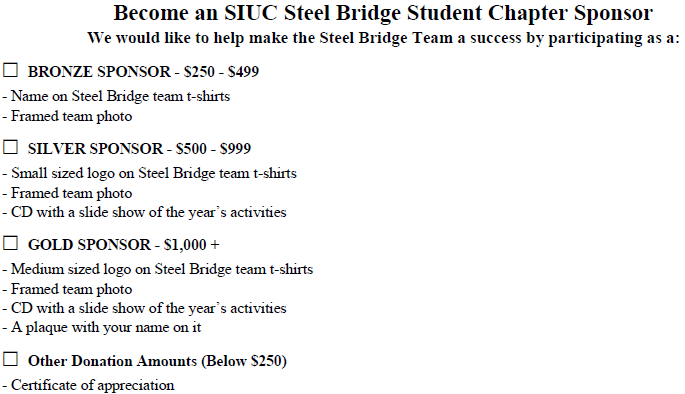685x394 pixels.
Task: Click the subtitle 'We would like to help'
Action: point(383,38)
